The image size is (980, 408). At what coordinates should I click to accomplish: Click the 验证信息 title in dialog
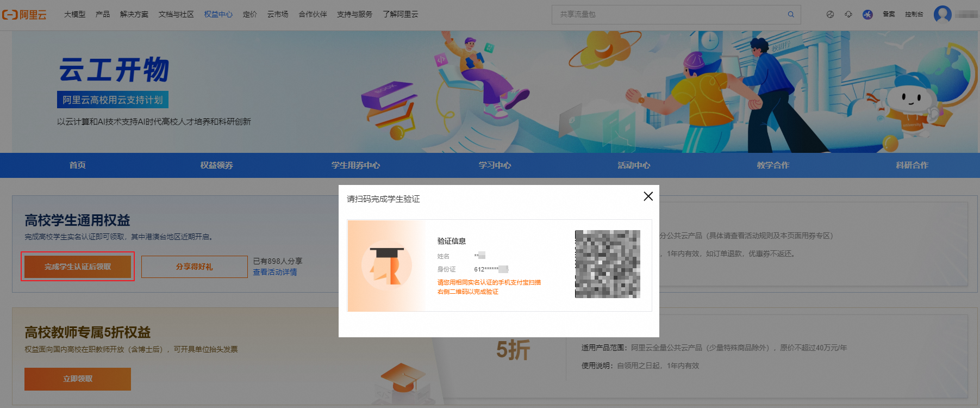[452, 241]
